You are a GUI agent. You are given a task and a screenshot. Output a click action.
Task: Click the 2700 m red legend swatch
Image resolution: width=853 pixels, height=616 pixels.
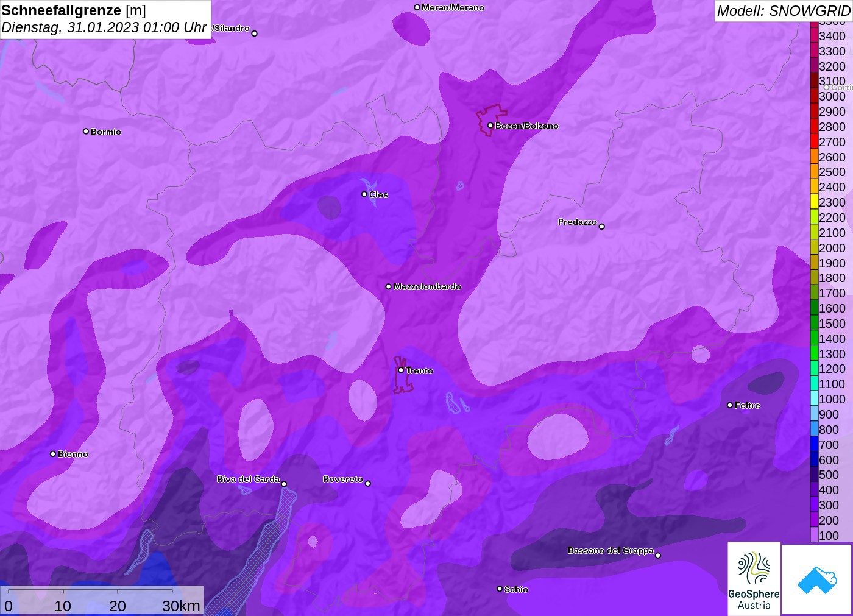[x=814, y=142]
